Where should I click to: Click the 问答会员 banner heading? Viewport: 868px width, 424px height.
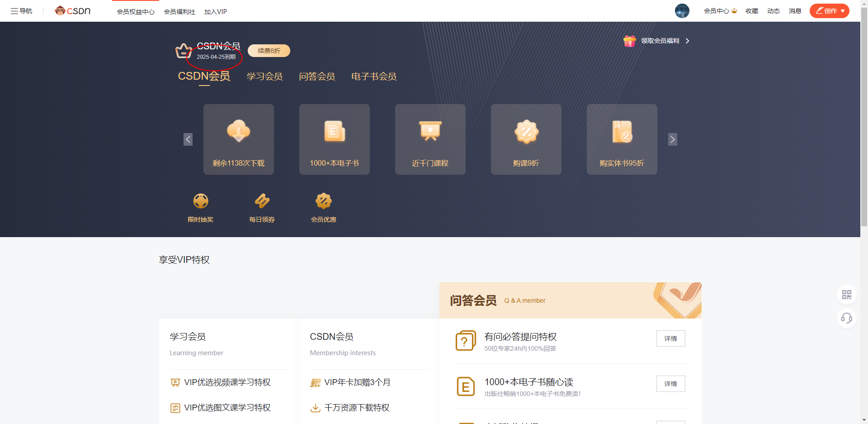pyautogui.click(x=473, y=300)
